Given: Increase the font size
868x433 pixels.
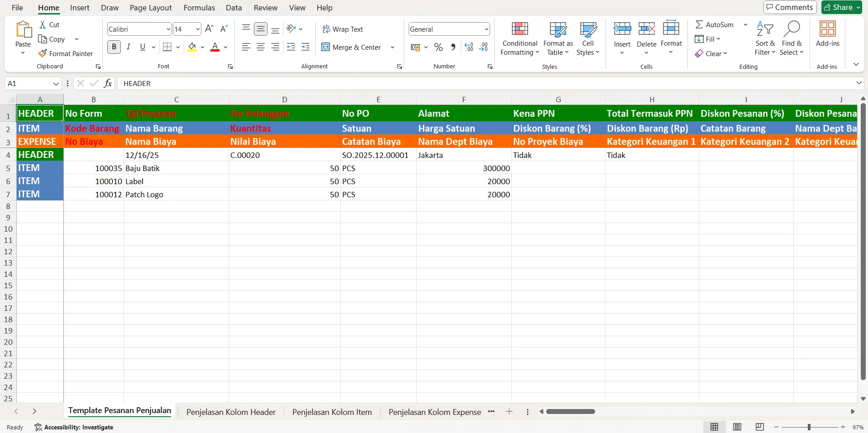Looking at the screenshot, I should click(x=209, y=29).
